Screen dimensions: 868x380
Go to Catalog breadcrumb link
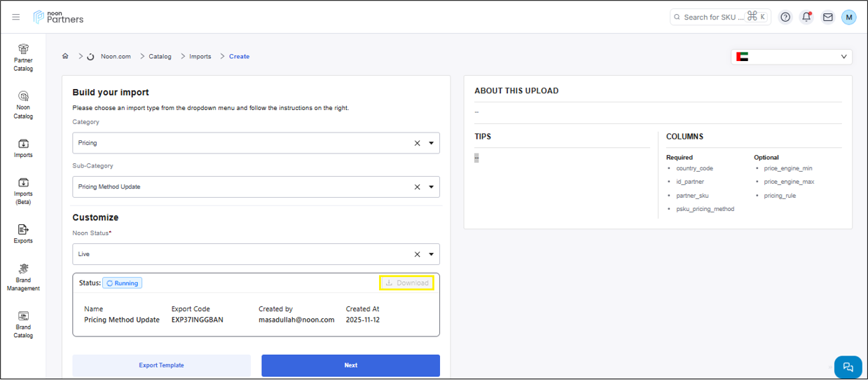tap(160, 56)
